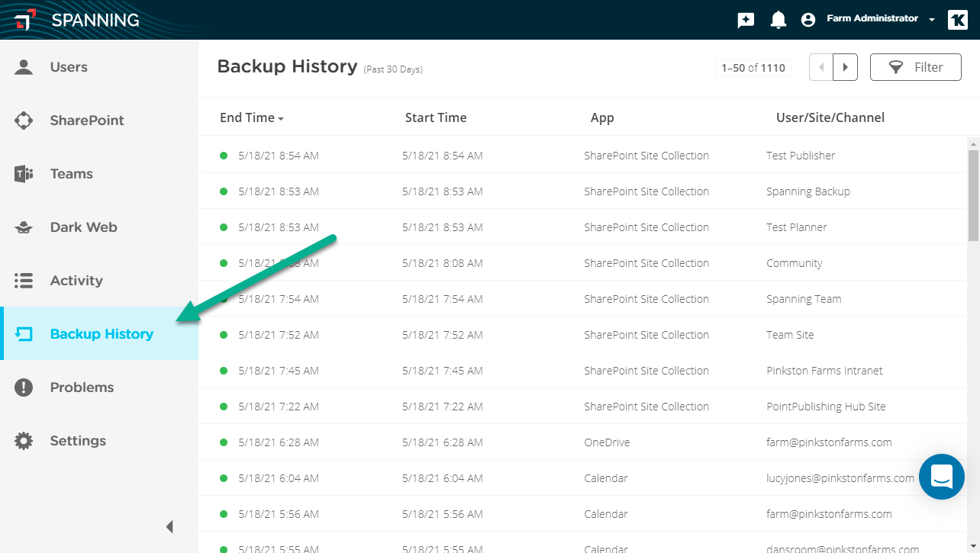Click the Teams icon in the sidebar

24,174
